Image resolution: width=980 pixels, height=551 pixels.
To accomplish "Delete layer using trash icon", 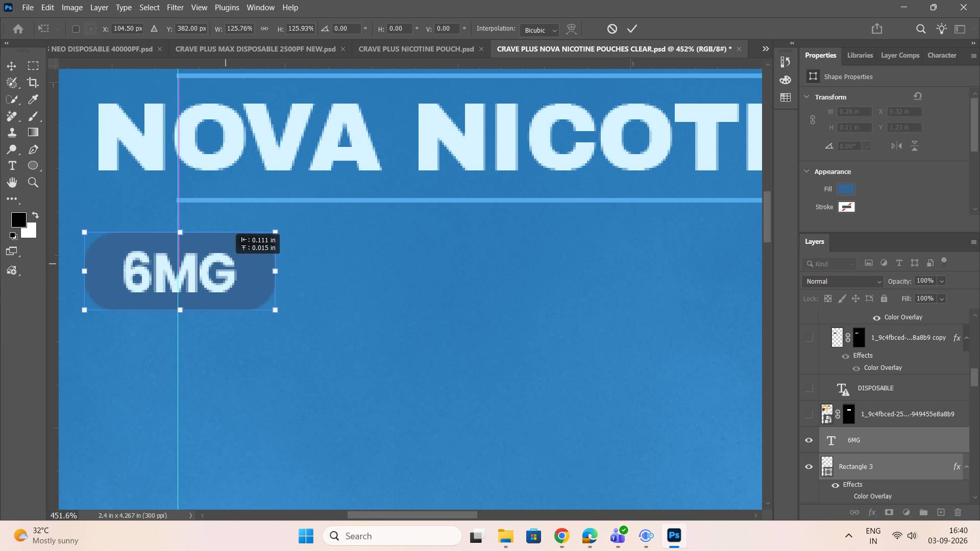I will coord(958,512).
